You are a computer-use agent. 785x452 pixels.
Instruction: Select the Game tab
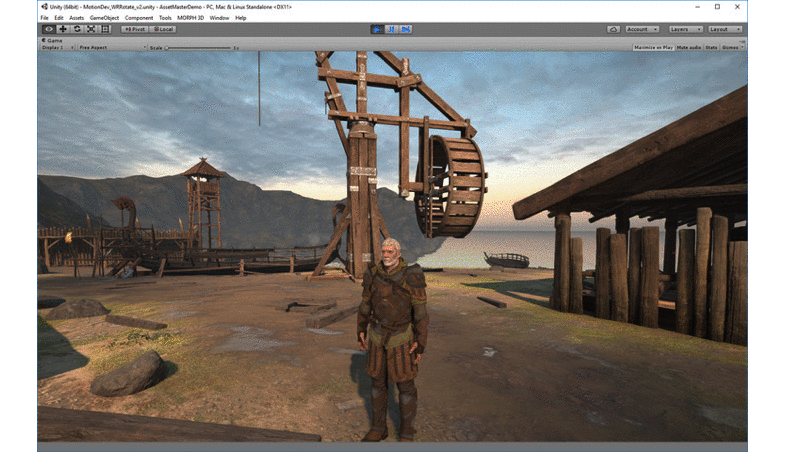53,40
